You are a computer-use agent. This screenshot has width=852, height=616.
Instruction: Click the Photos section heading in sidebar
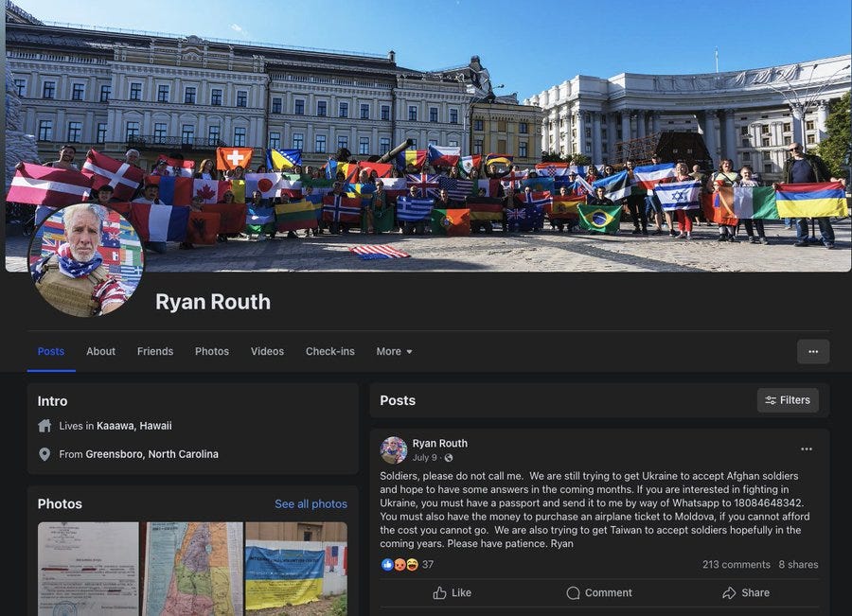click(60, 504)
